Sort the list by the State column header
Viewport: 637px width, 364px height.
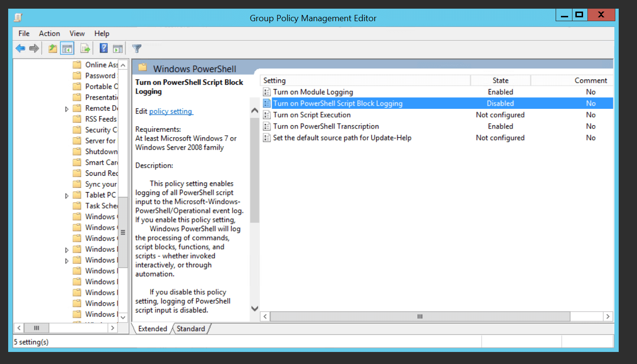tap(500, 80)
